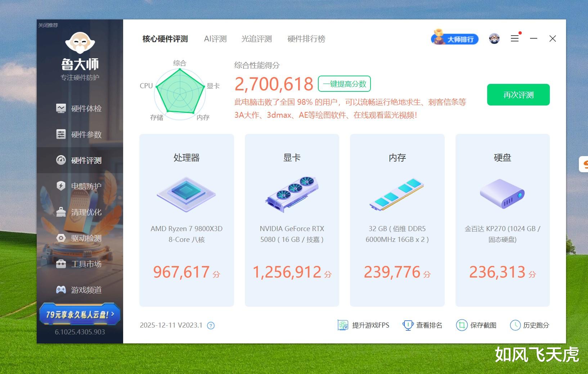588x374 pixels.
Task: Click the graphics score 1,256,912
Action: click(x=287, y=272)
